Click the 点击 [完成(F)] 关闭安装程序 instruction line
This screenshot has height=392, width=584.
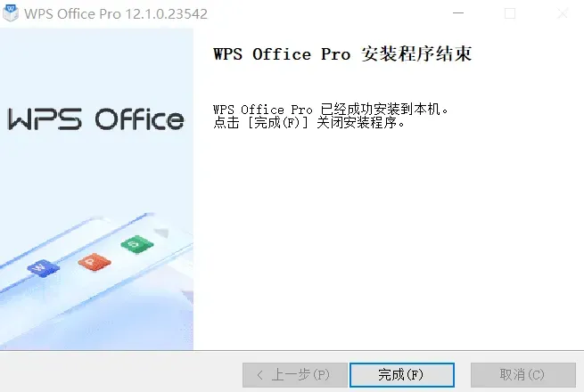tap(308, 122)
